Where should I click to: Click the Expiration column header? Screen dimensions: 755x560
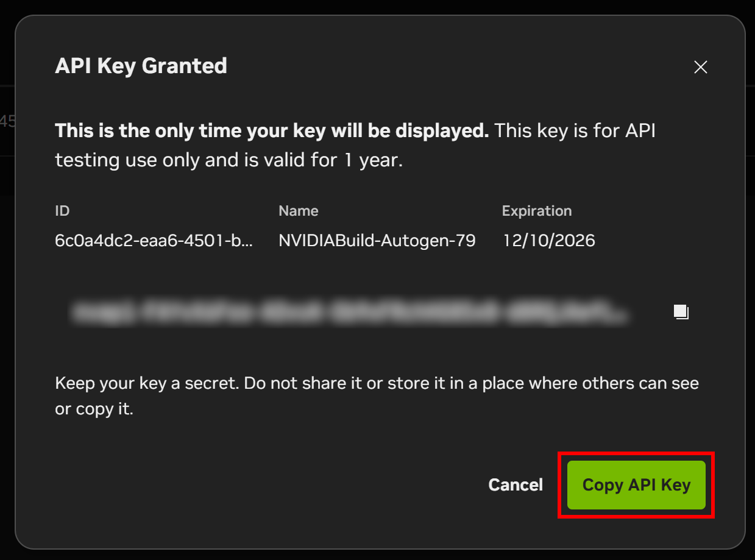point(537,210)
